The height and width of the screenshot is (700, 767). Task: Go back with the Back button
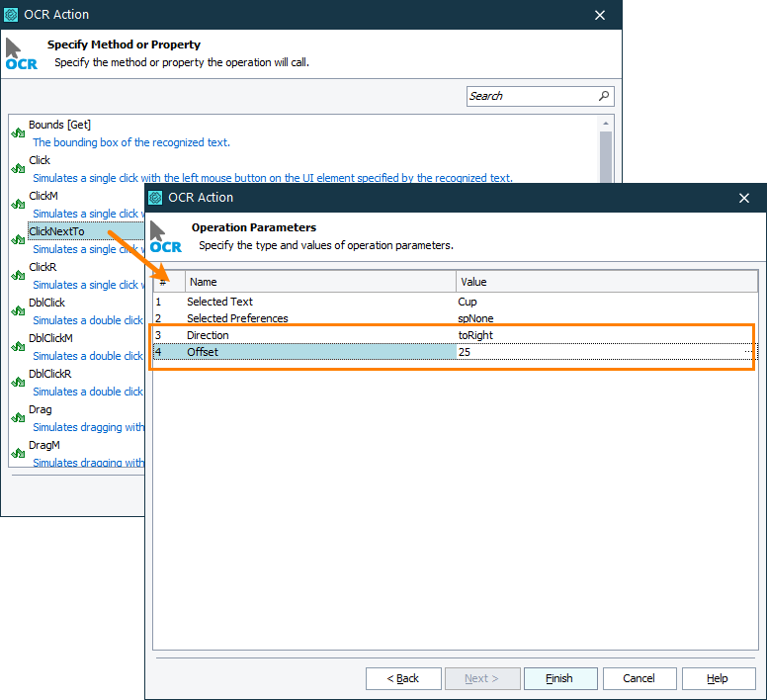point(402,678)
